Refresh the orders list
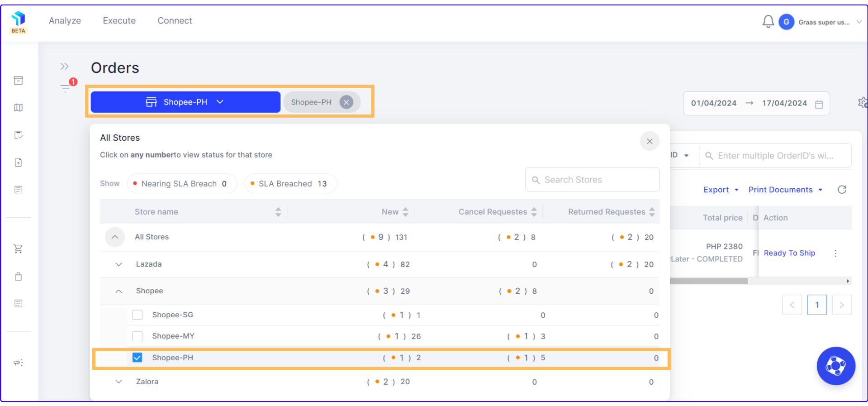The image size is (868, 406). [x=842, y=190]
